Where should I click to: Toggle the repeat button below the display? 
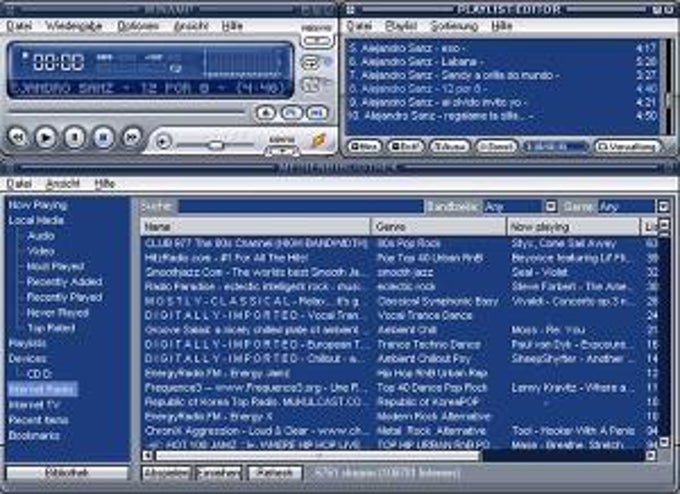pos(317,113)
